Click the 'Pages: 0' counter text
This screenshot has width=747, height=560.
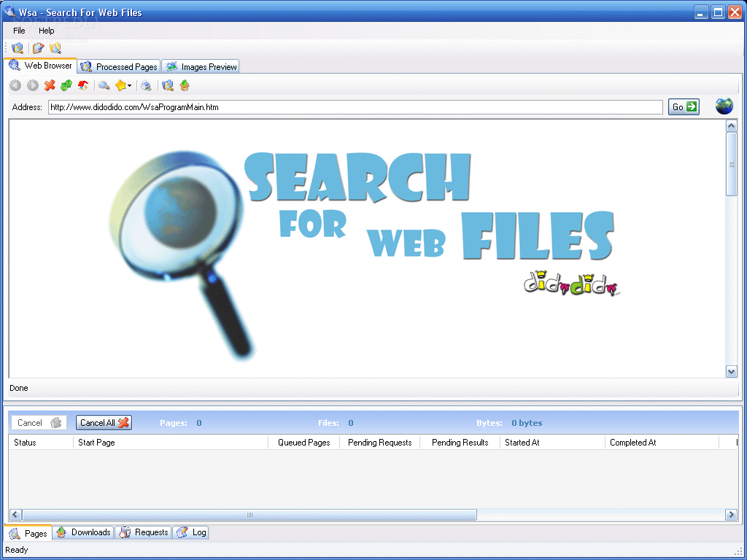[x=181, y=423]
